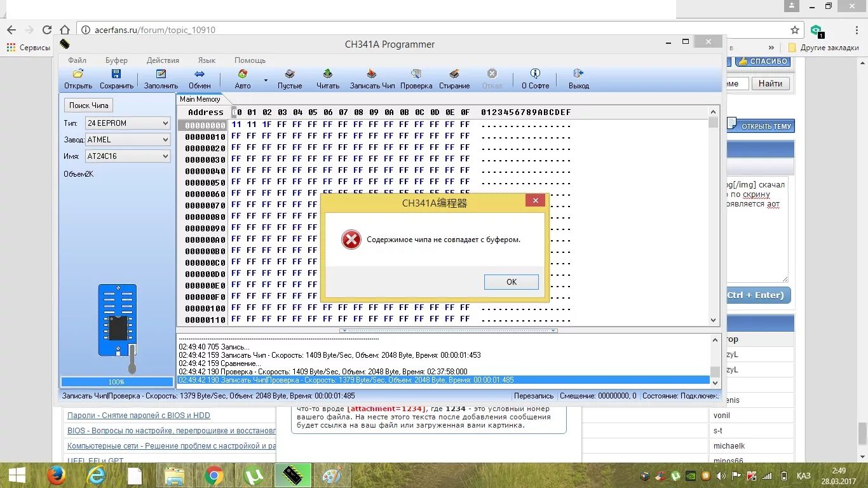
Task: Click the browser Back arrow
Action: point(11,30)
